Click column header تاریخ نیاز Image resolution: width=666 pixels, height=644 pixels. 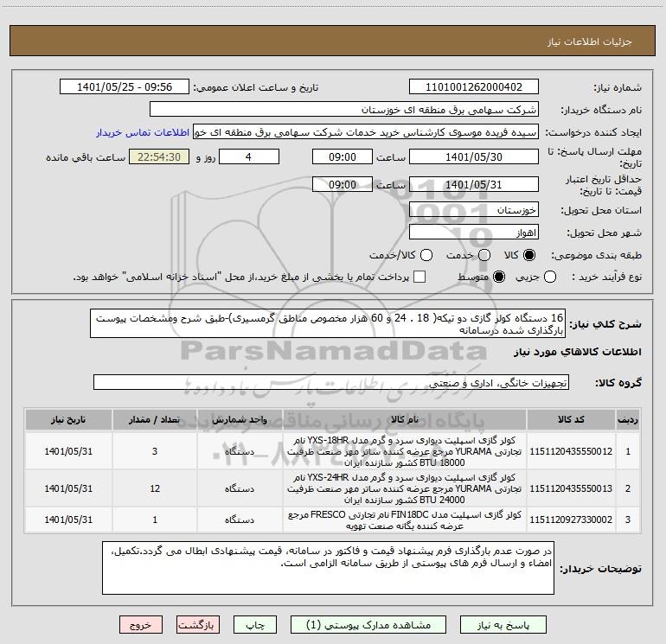[x=68, y=420]
